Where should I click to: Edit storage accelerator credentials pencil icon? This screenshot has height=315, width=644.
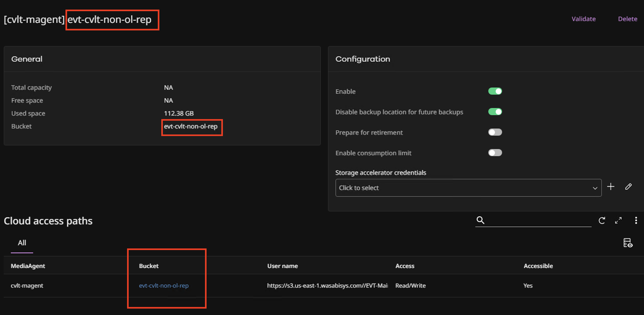pos(628,187)
